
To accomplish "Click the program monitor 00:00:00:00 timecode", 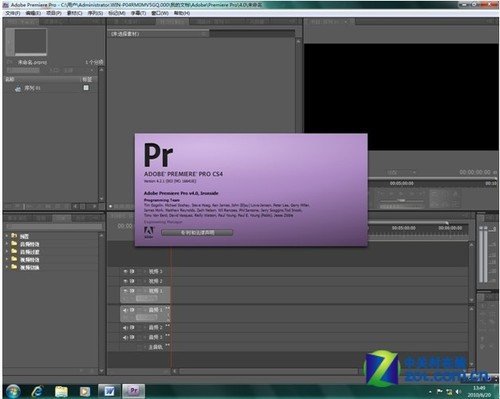I will 475,172.
